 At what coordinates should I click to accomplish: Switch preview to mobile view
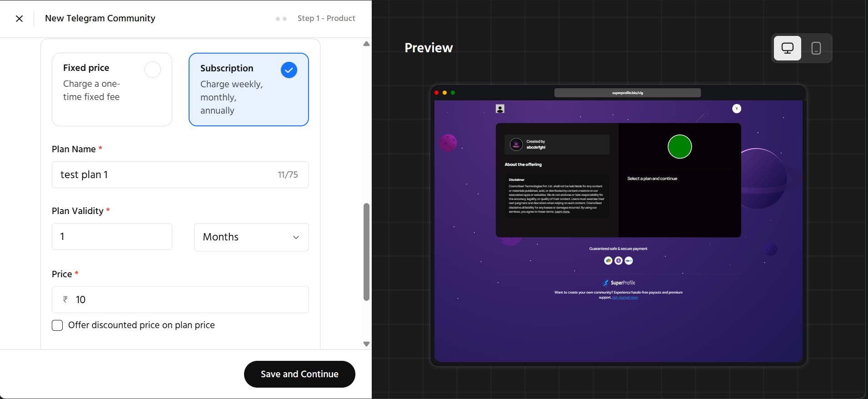(x=816, y=48)
